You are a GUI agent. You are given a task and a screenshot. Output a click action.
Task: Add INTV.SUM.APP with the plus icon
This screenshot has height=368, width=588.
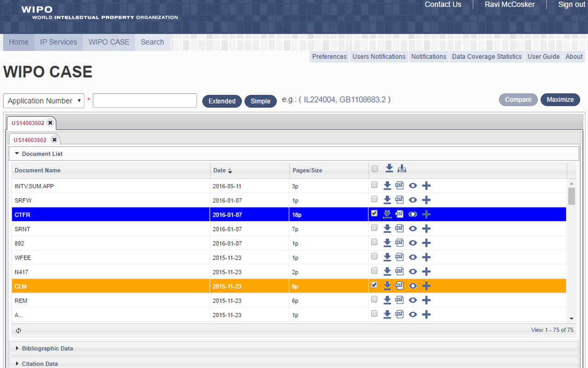pyautogui.click(x=426, y=186)
